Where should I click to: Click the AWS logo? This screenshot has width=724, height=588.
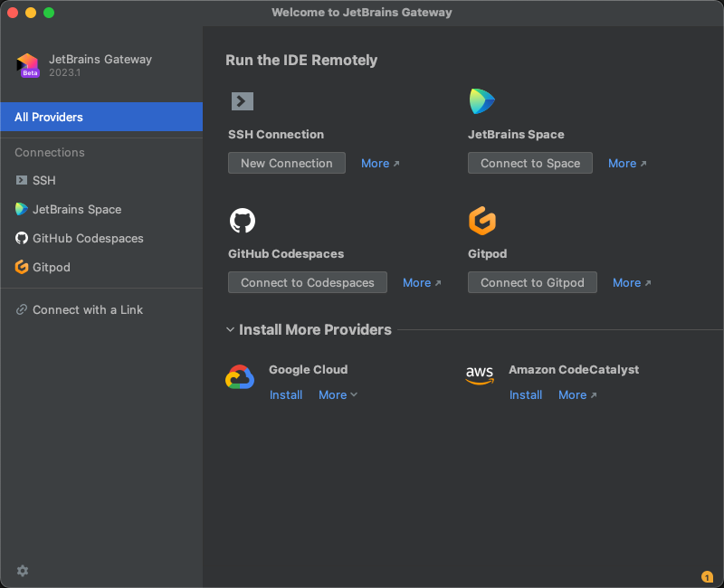pyautogui.click(x=480, y=375)
